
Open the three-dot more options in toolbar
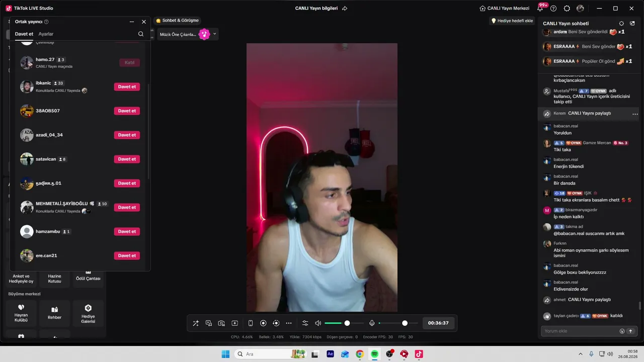pyautogui.click(x=289, y=323)
